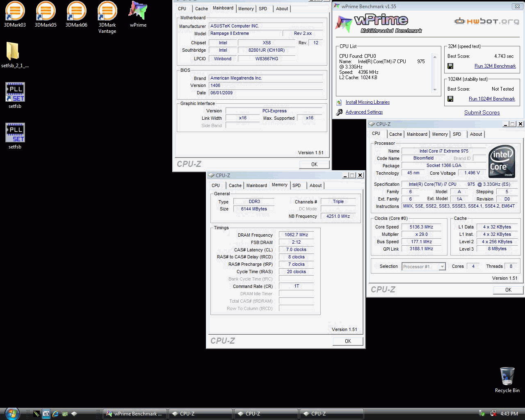Open the 3DMark05 desktop shortcut

point(46,14)
